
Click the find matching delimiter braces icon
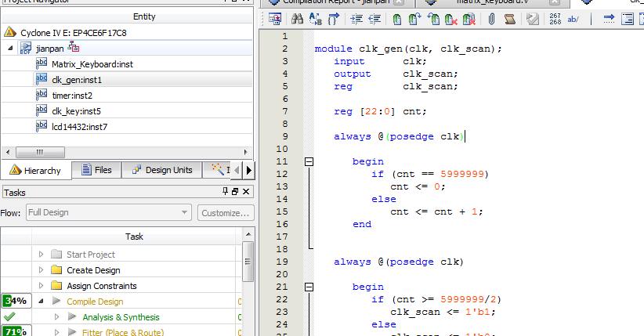[335, 18]
